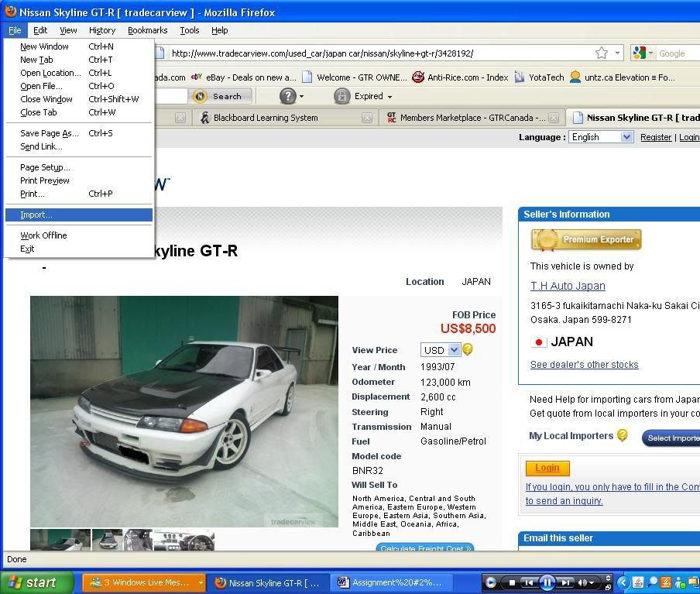Viewport: 700px width, 594px height.
Task: Click the question mark help toolbar icon
Action: coord(287,96)
